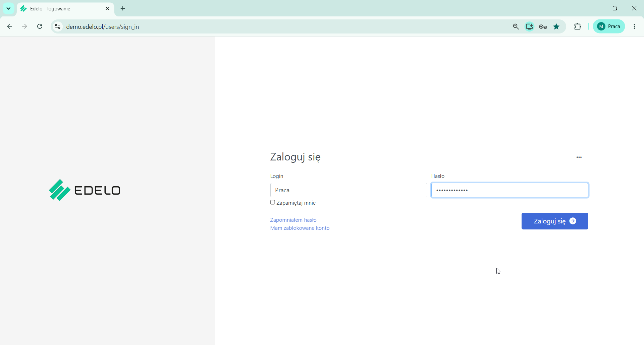Focus the Login input field

coord(349,190)
